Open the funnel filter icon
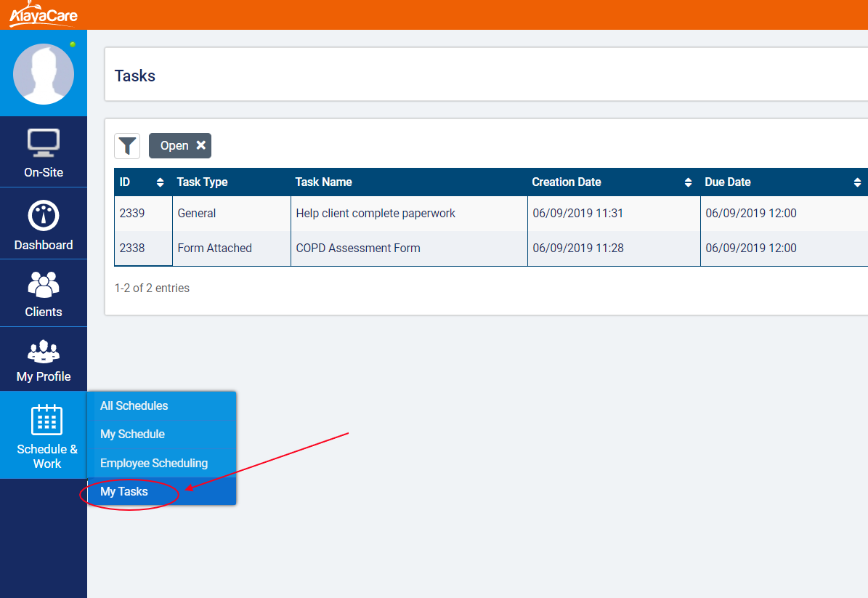868x598 pixels. (127, 146)
